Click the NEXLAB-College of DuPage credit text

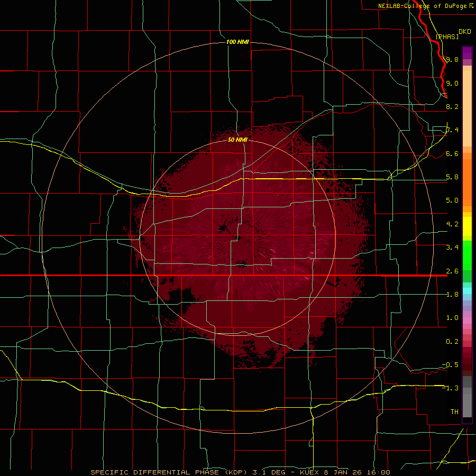coord(423,6)
